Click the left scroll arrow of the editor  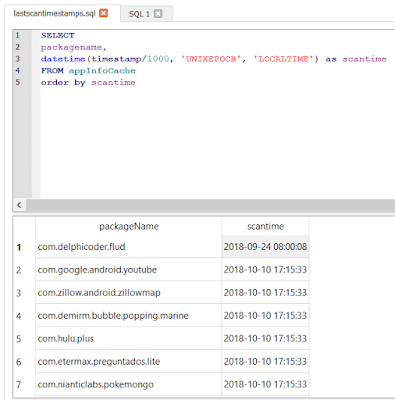coord(19,205)
